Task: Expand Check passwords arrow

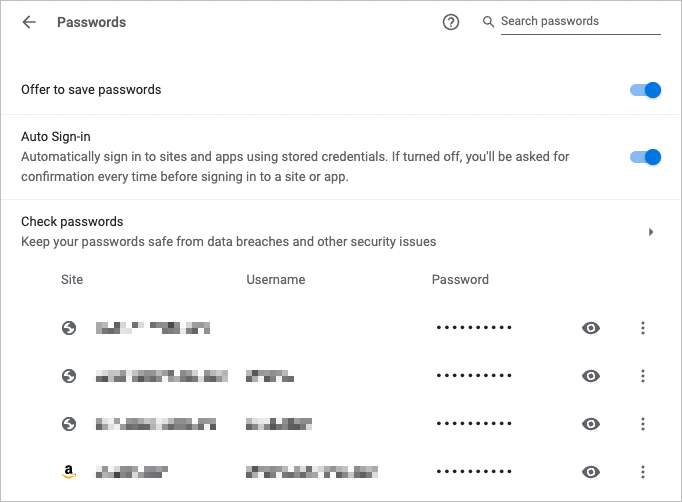Action: [x=651, y=232]
